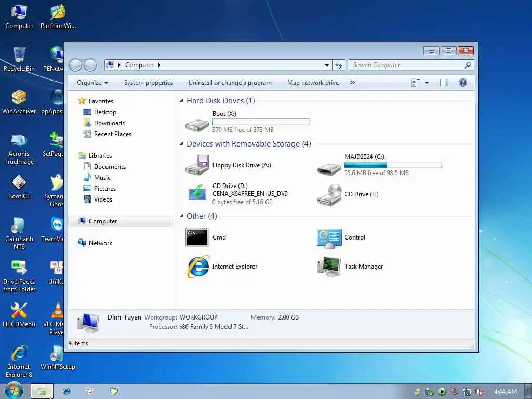Select Libraries in the navigation pane
Image resolution: width=532 pixels, height=399 pixels.
coord(95,156)
